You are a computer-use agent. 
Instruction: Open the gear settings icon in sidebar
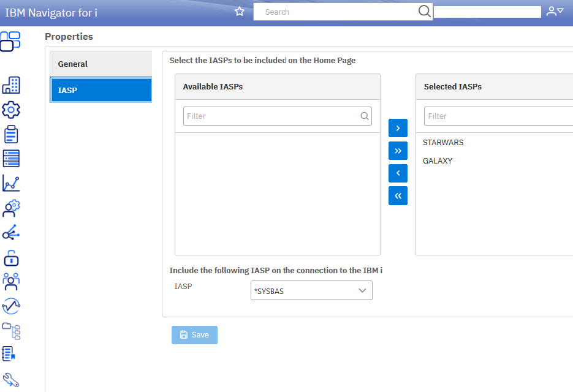click(x=11, y=110)
